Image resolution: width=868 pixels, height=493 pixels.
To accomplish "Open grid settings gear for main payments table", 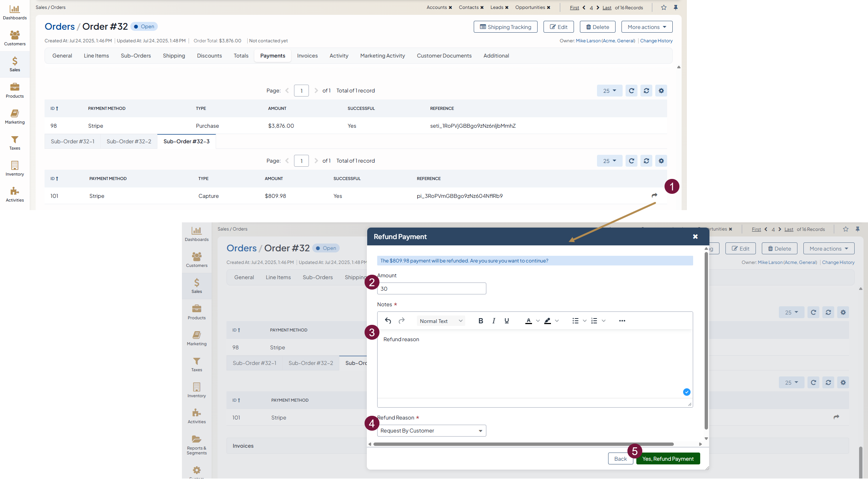I will point(661,91).
